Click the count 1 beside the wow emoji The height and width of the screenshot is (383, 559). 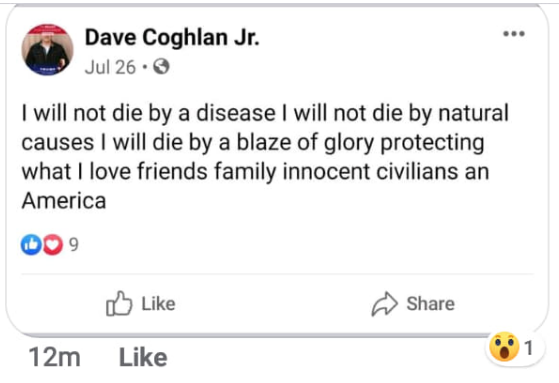529,348
